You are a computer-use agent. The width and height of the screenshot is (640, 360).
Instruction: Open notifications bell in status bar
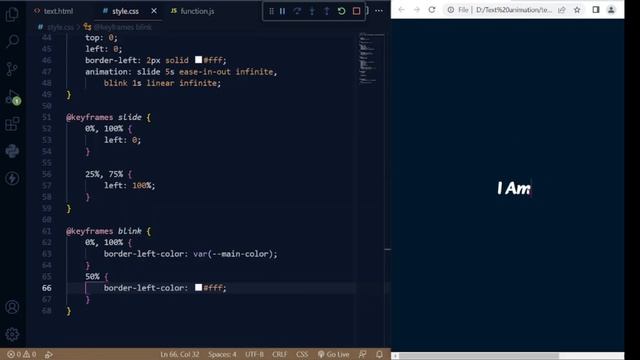click(x=379, y=354)
